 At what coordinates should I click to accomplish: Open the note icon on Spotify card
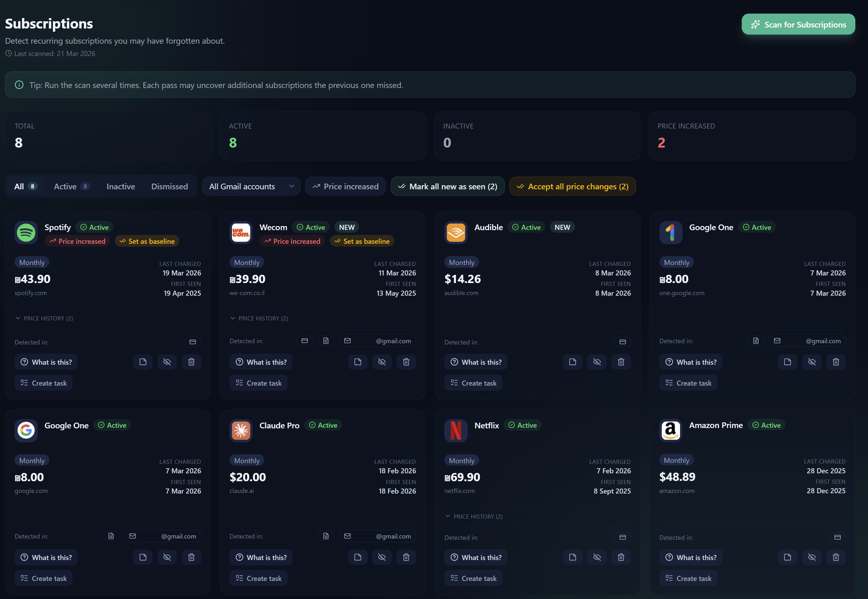pyautogui.click(x=143, y=362)
